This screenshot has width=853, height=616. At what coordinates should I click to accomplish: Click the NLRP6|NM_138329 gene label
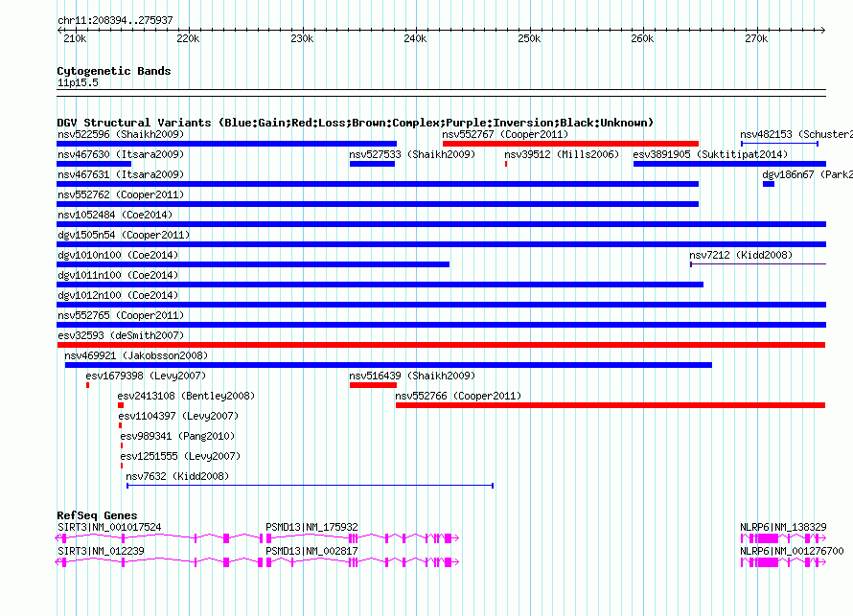[783, 527]
